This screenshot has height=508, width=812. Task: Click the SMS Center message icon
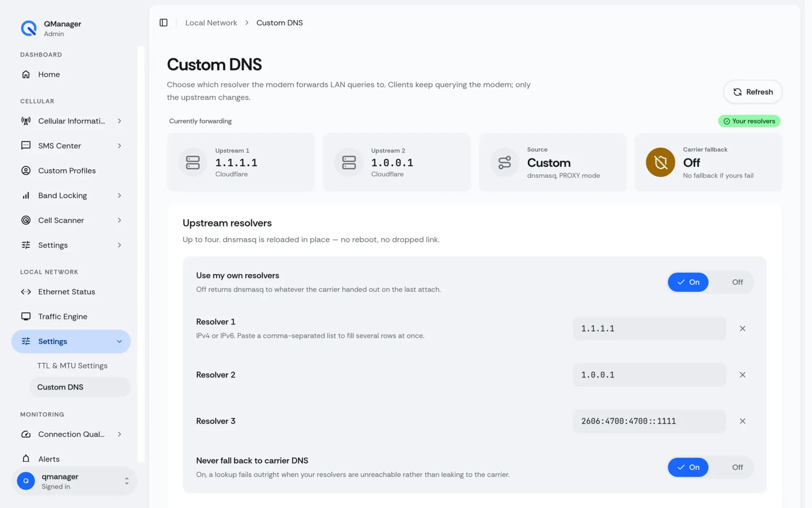[26, 146]
